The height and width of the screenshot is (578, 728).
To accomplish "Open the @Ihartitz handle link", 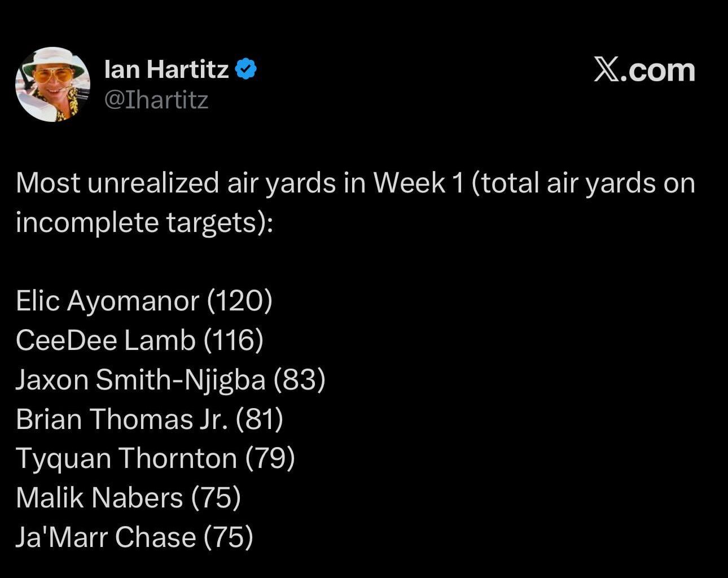I will (x=157, y=100).
